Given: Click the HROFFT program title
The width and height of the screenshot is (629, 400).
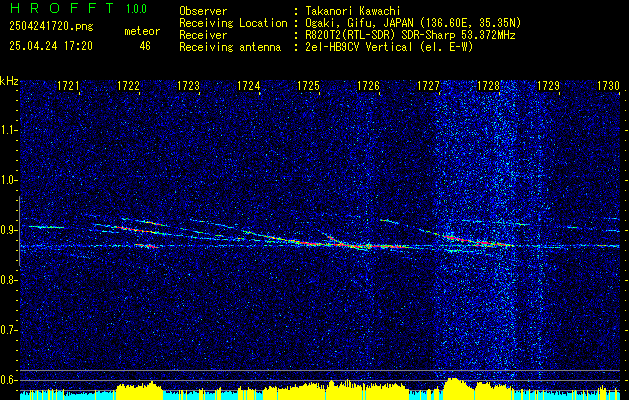Looking at the screenshot, I should click(x=61, y=8).
